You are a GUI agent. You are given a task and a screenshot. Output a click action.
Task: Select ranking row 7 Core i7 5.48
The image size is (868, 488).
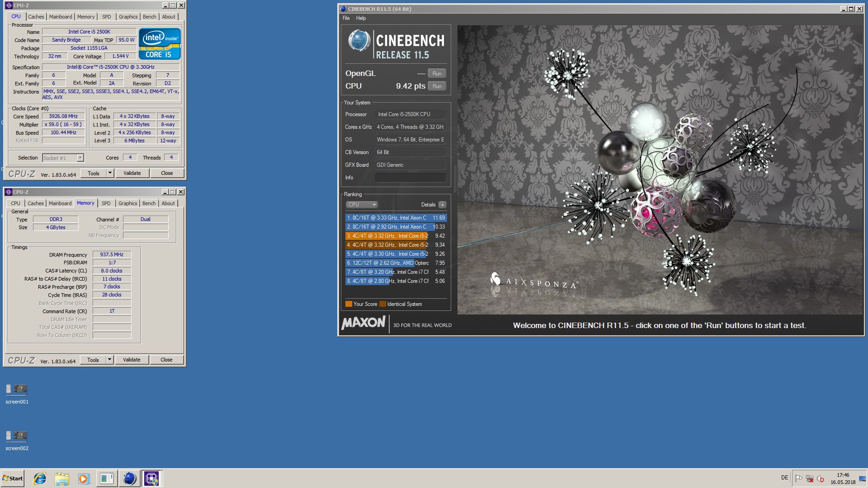(x=396, y=272)
